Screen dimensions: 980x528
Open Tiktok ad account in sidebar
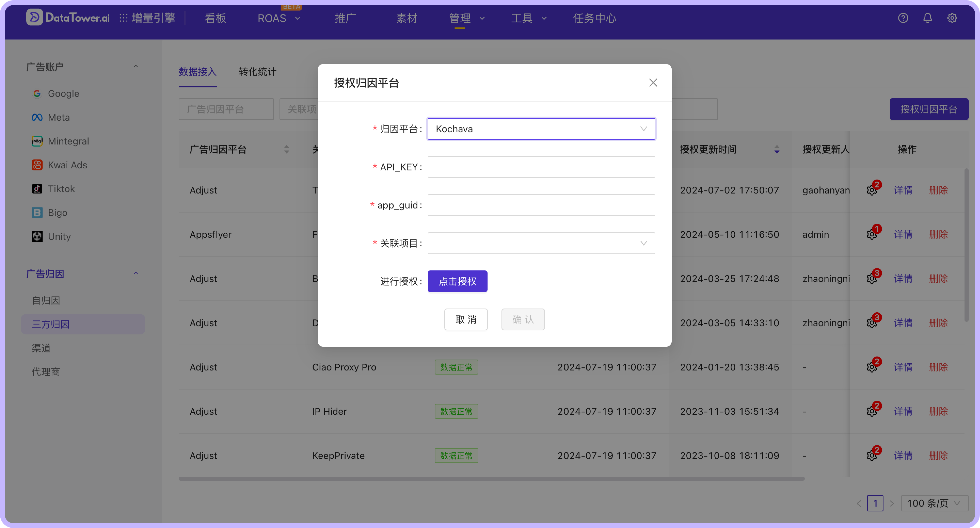click(x=53, y=189)
